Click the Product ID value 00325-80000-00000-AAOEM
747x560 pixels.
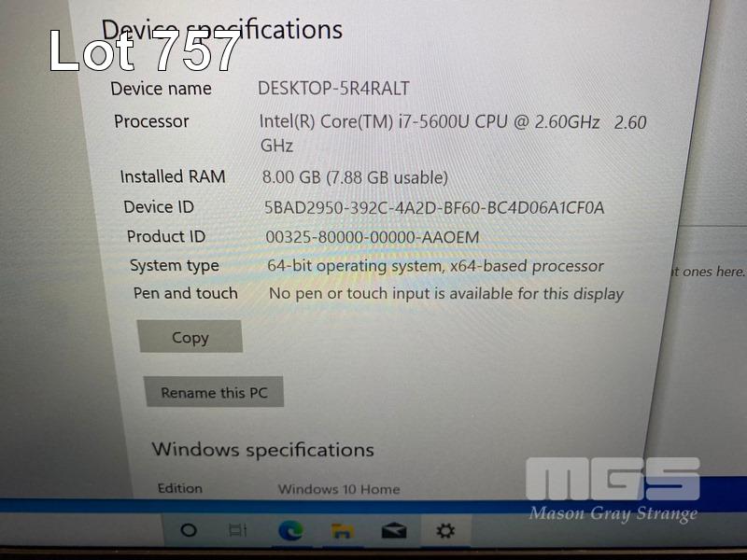(372, 237)
